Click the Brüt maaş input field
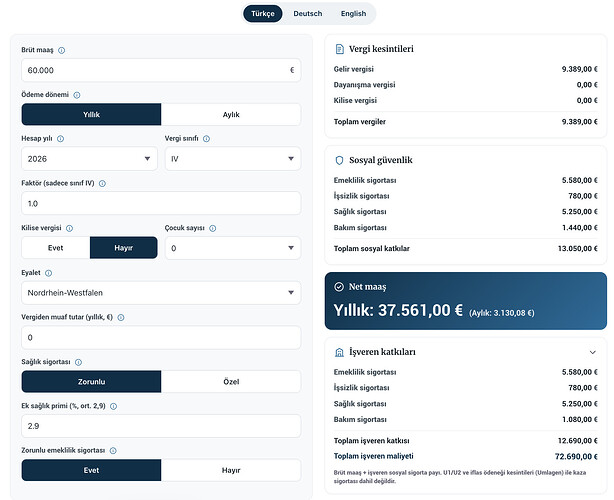 click(x=161, y=70)
